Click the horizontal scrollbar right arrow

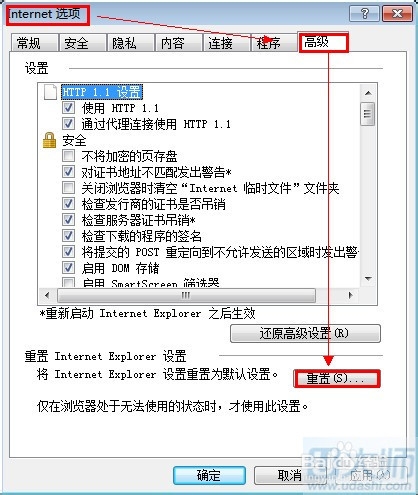(x=351, y=295)
